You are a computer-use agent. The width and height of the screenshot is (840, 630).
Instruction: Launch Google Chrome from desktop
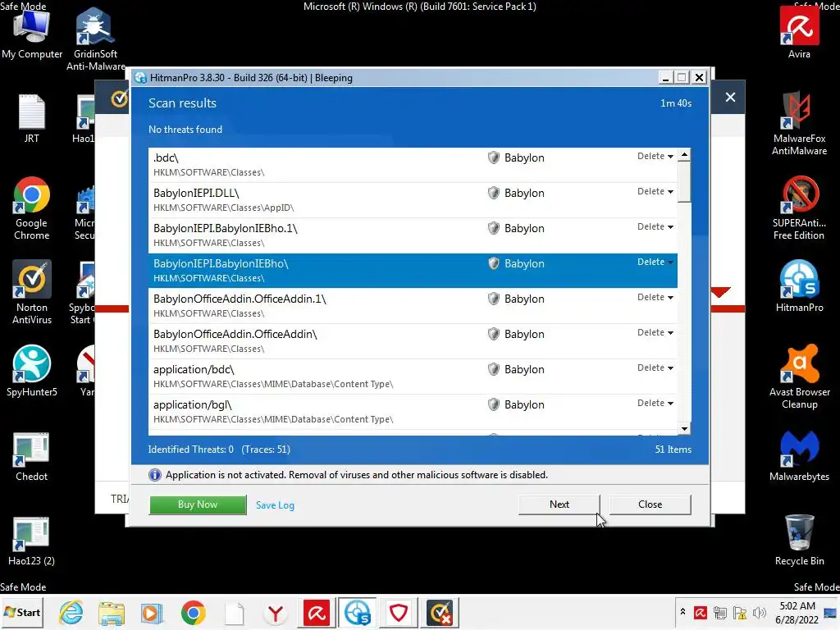pos(32,208)
